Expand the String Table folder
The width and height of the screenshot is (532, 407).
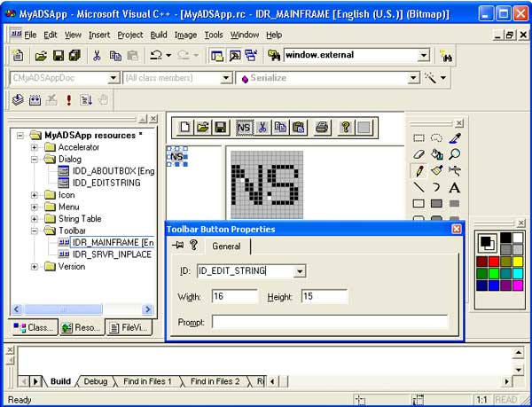(34, 219)
